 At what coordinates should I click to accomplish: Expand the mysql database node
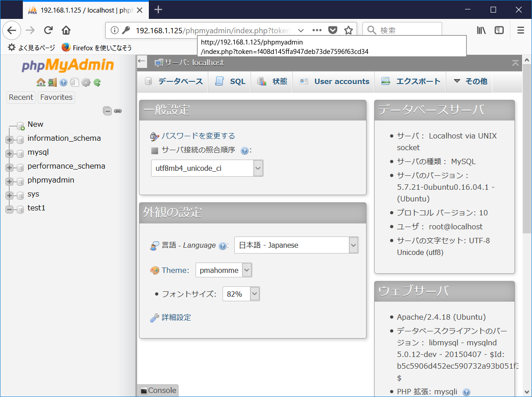pos(9,153)
